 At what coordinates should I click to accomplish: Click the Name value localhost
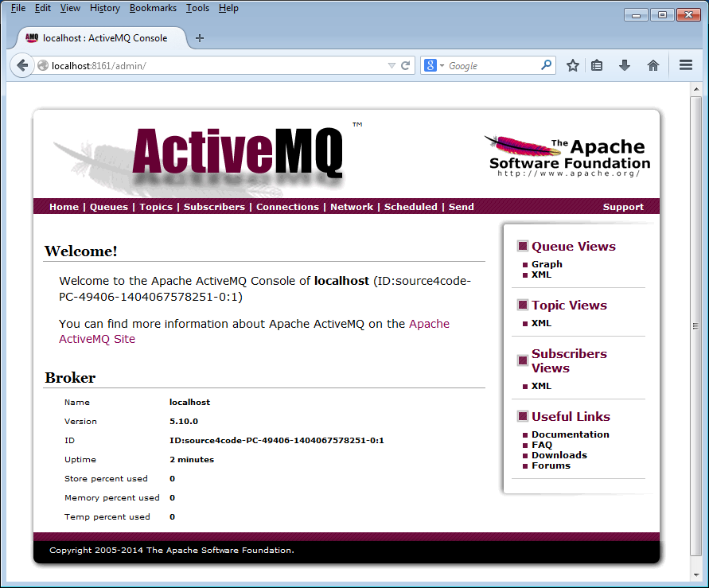click(x=190, y=403)
